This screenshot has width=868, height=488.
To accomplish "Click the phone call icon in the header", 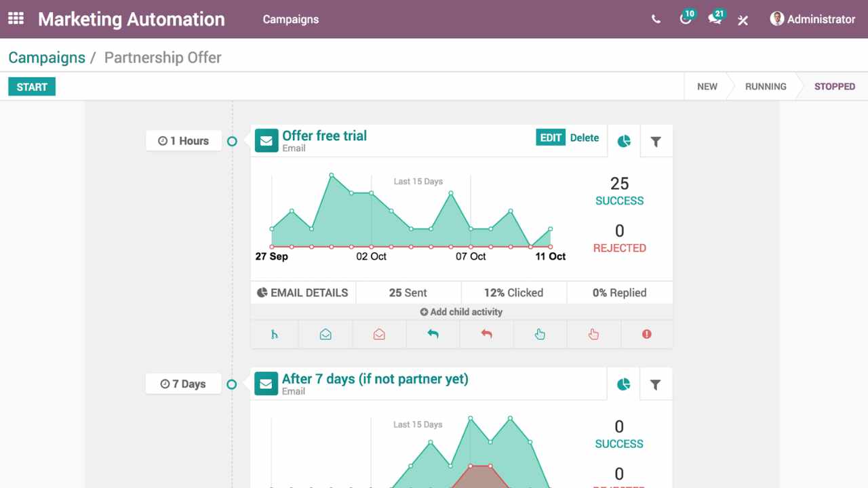I will tap(656, 20).
